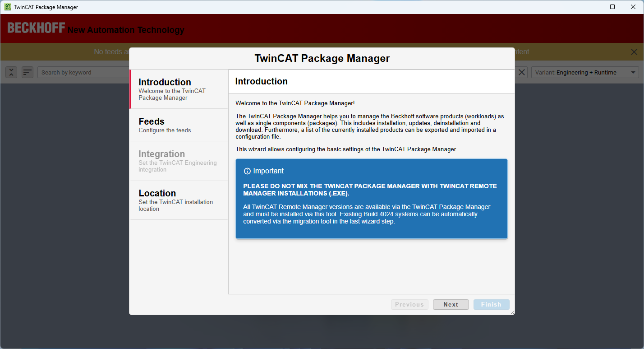Dismiss the No feeds notification banner
644x349 pixels.
coord(634,52)
